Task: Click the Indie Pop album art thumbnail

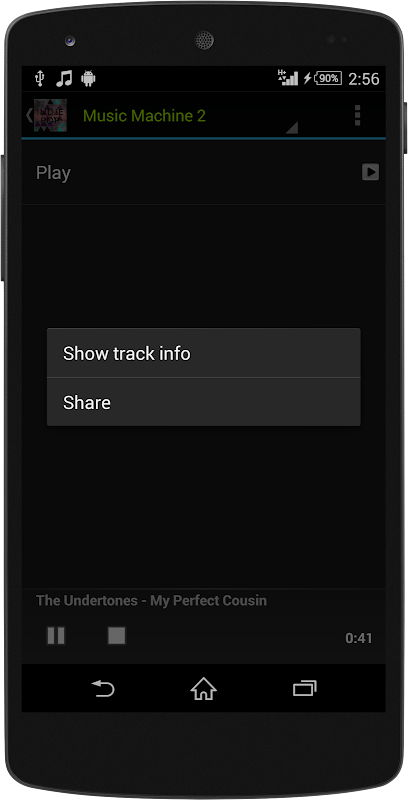Action: pyautogui.click(x=50, y=116)
